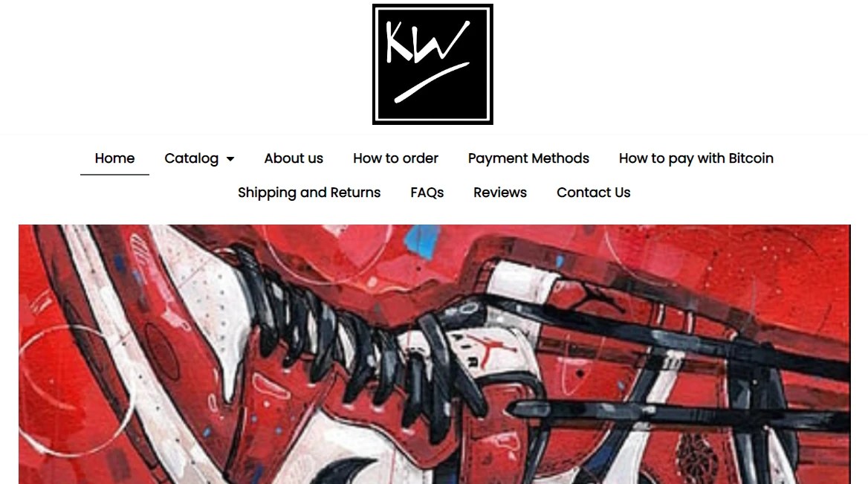The width and height of the screenshot is (868, 484).
Task: Expand the Catalog dropdown arrow
Action: [230, 159]
